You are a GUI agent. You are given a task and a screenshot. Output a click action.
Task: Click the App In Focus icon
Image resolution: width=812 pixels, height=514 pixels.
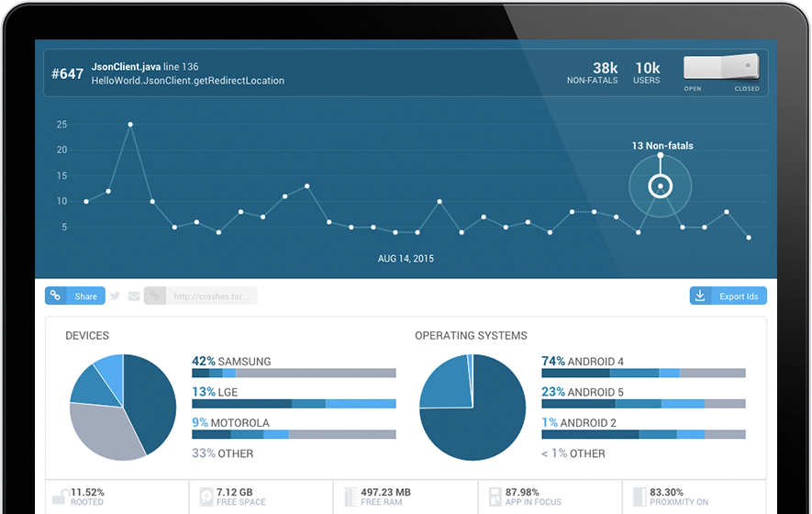495,497
